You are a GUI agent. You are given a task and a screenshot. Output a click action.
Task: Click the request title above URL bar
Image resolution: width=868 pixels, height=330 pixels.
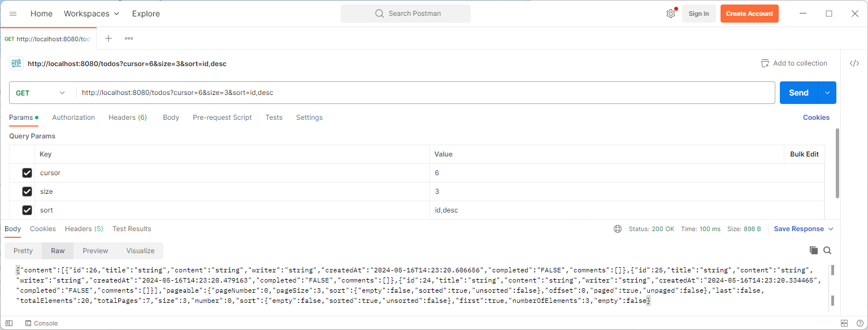127,64
